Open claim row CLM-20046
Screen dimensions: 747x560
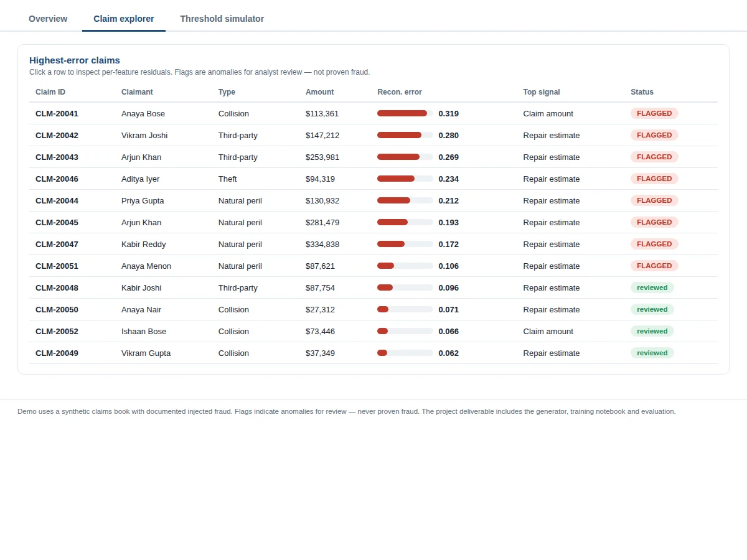coord(374,179)
